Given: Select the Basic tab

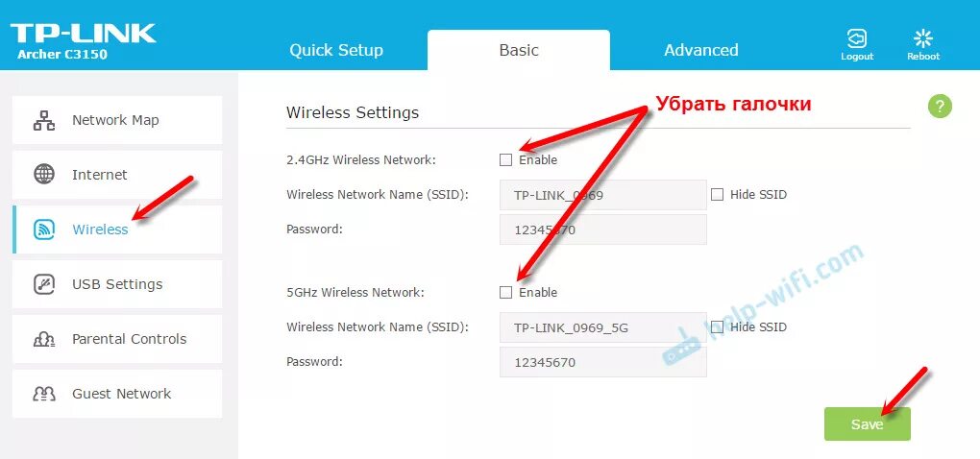Looking at the screenshot, I should pyautogui.click(x=519, y=50).
